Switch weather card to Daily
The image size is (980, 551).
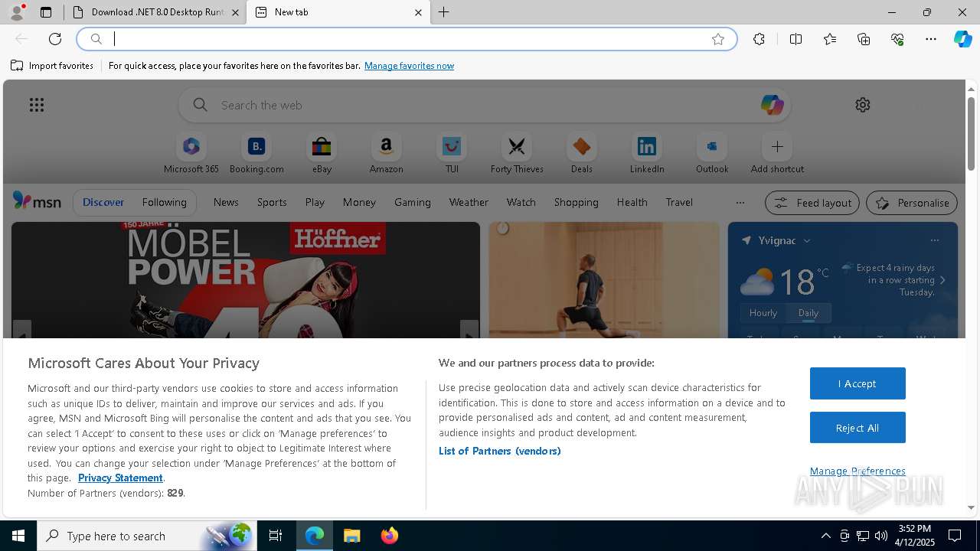click(808, 312)
